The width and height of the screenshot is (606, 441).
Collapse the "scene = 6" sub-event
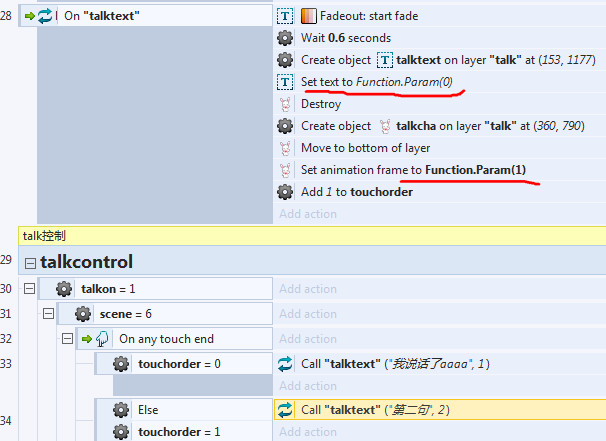point(47,314)
